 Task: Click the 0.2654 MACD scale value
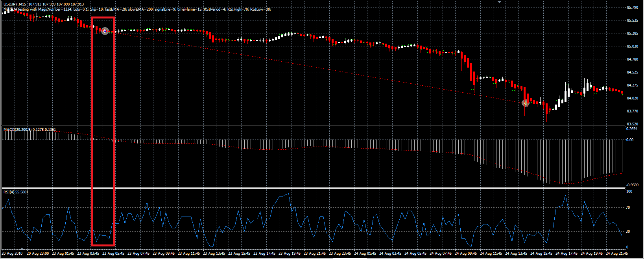click(x=632, y=129)
